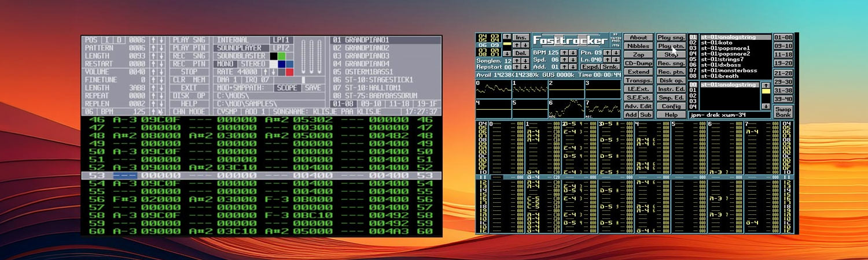
Task: Click the STOP button in left tracker
Action: pyautogui.click(x=189, y=72)
